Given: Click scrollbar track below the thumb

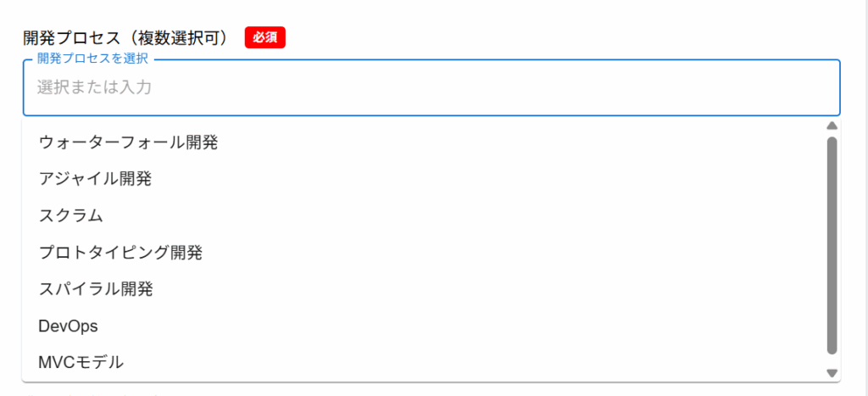Looking at the screenshot, I should (832, 360).
